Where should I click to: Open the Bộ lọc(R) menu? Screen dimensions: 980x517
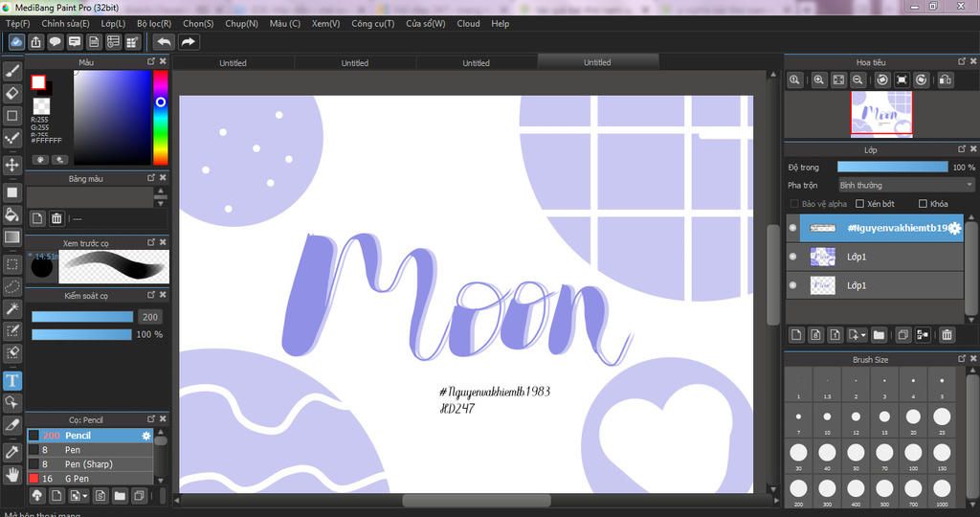pos(154,23)
